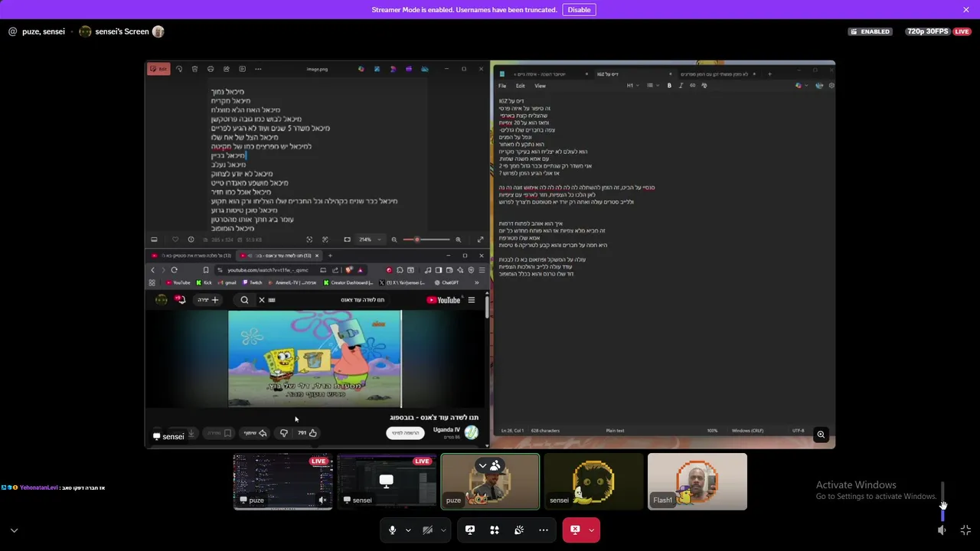This screenshot has height=551, width=980.
Task: Click the share your screen icon
Action: tap(470, 530)
